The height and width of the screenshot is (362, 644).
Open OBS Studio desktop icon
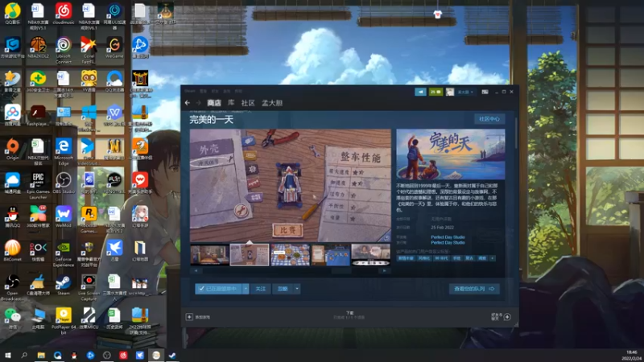64,183
